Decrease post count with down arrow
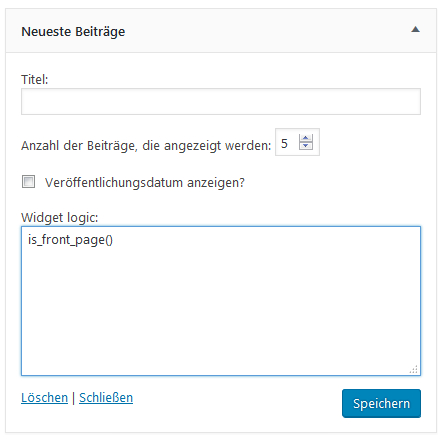Screen dimensions: 443x440 click(306, 146)
